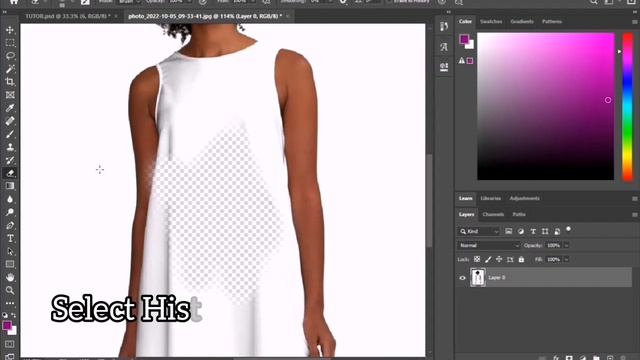
Task: Open the layer Fill dropdown arrow
Action: click(x=566, y=259)
